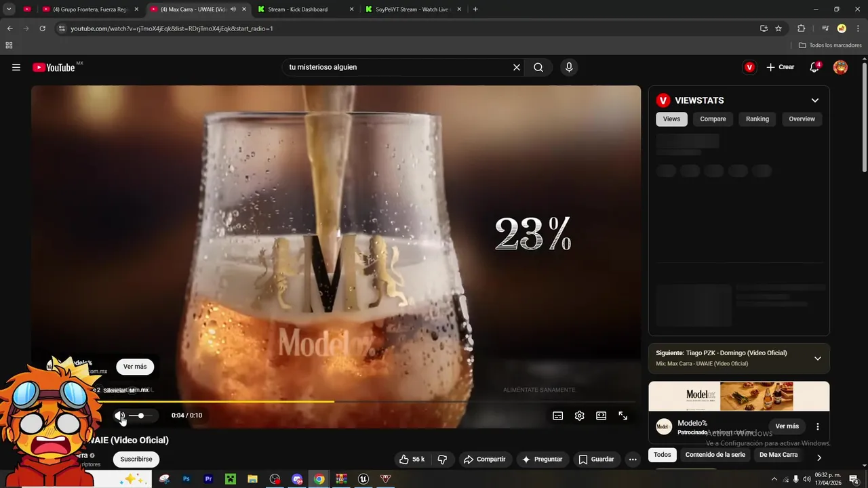The height and width of the screenshot is (488, 868).
Task: Start voice search with the microphone
Action: (569, 67)
